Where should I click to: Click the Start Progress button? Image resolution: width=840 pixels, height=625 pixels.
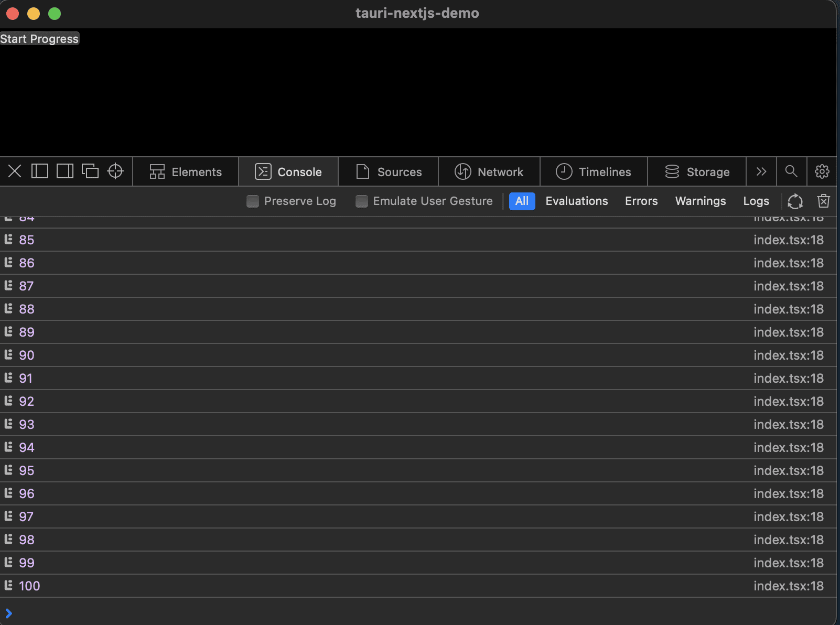pyautogui.click(x=39, y=39)
